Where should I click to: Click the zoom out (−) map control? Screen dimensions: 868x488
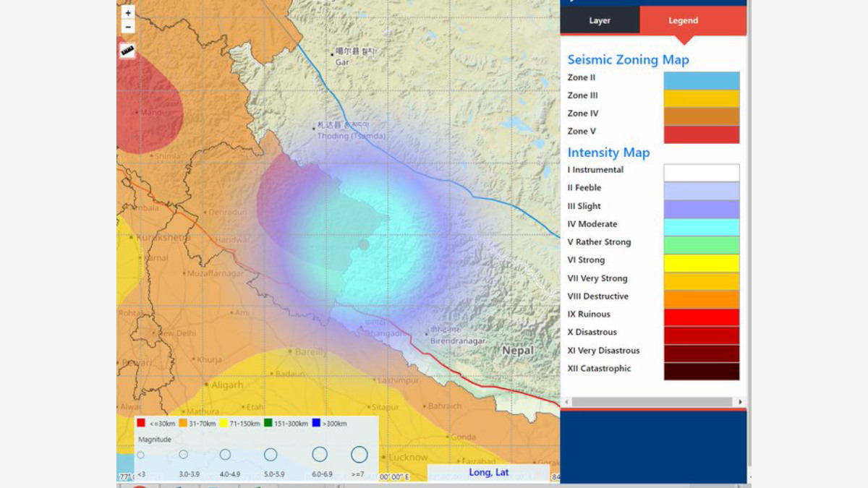tap(127, 26)
